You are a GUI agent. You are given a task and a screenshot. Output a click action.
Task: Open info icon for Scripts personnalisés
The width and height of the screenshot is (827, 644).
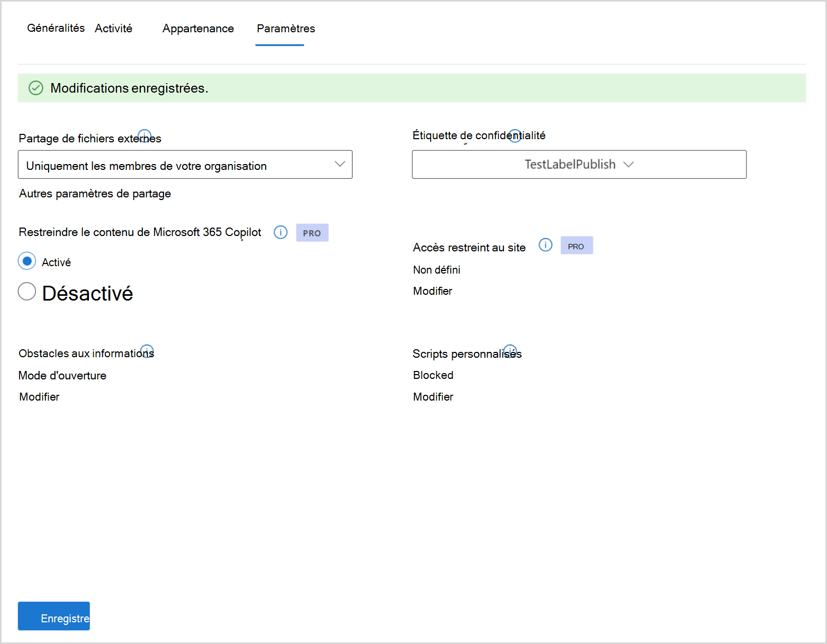pos(510,351)
